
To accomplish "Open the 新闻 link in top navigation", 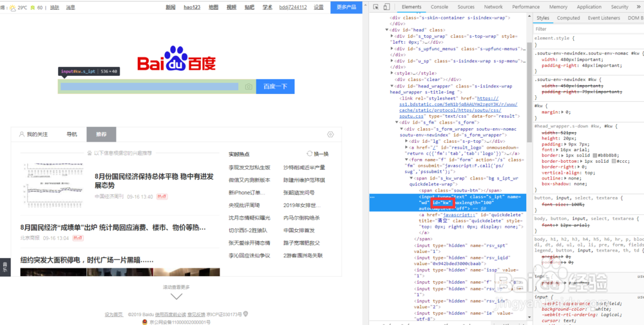I will click(171, 7).
